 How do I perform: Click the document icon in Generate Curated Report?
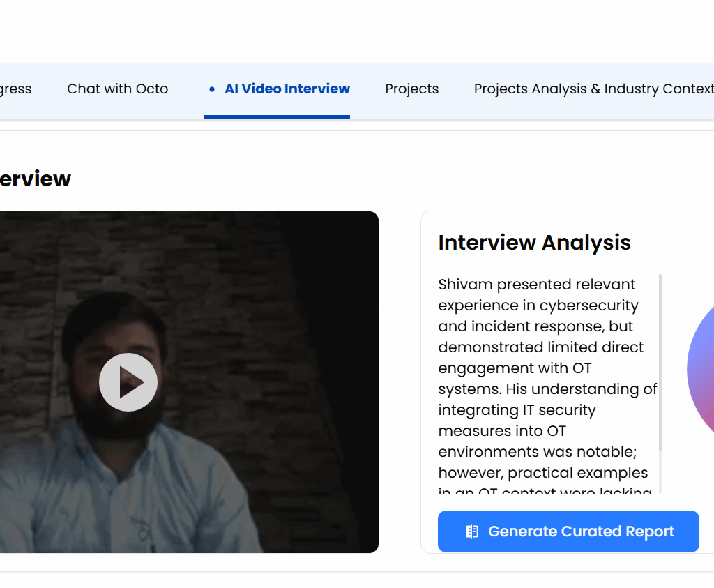(x=472, y=532)
